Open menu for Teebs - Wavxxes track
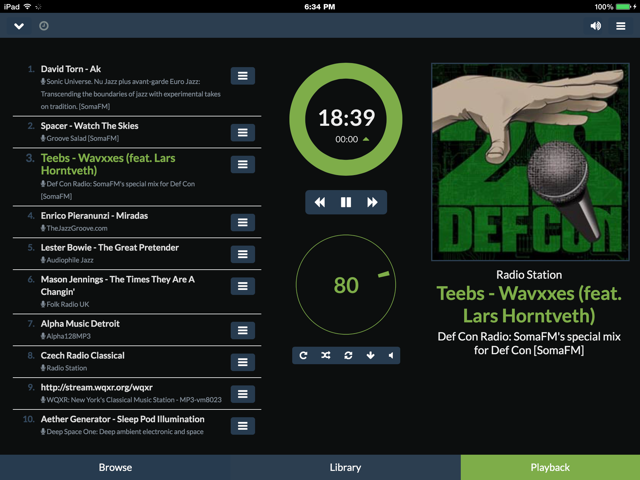The width and height of the screenshot is (640, 480). (x=243, y=164)
